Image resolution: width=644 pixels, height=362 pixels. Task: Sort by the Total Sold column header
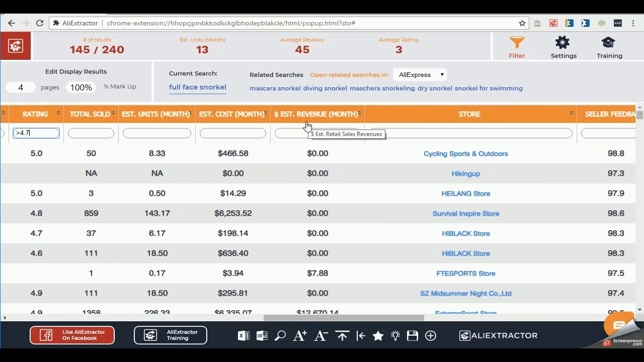[91, 114]
